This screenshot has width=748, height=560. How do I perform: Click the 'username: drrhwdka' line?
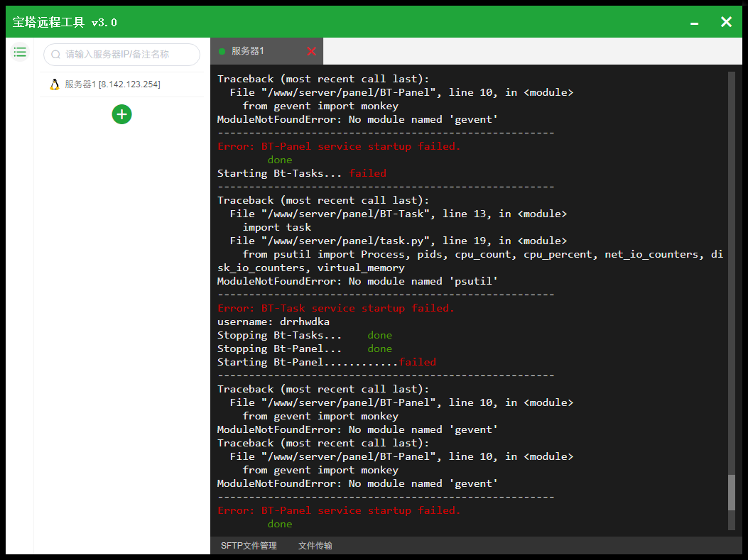(273, 322)
